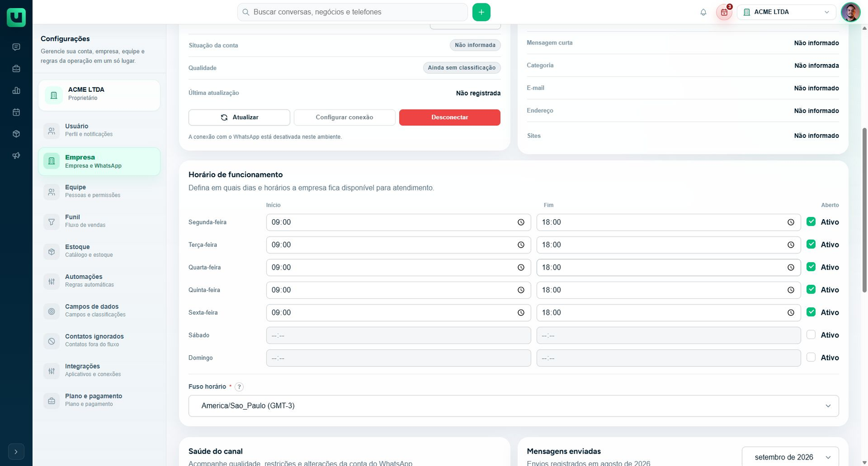Viewport: 868px width, 466px height.
Task: Click the Sexta-feira start time field
Action: [x=398, y=313]
